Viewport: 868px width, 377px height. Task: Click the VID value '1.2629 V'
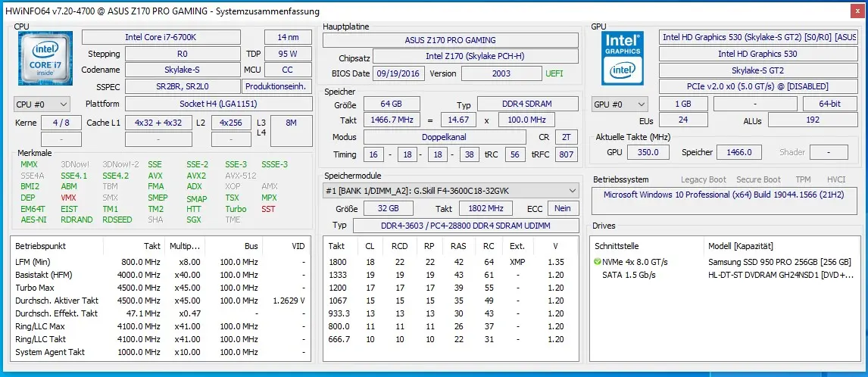point(289,301)
